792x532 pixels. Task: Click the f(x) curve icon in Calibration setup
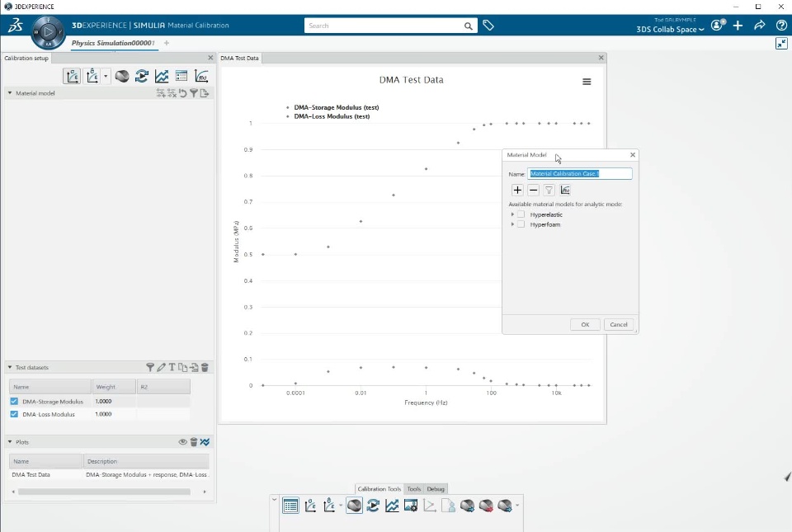click(x=201, y=76)
